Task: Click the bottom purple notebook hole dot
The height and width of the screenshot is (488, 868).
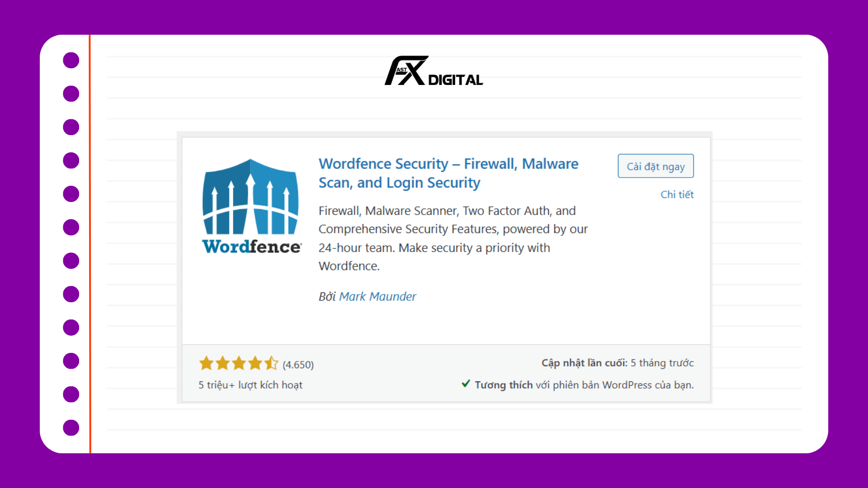Action: click(x=71, y=427)
